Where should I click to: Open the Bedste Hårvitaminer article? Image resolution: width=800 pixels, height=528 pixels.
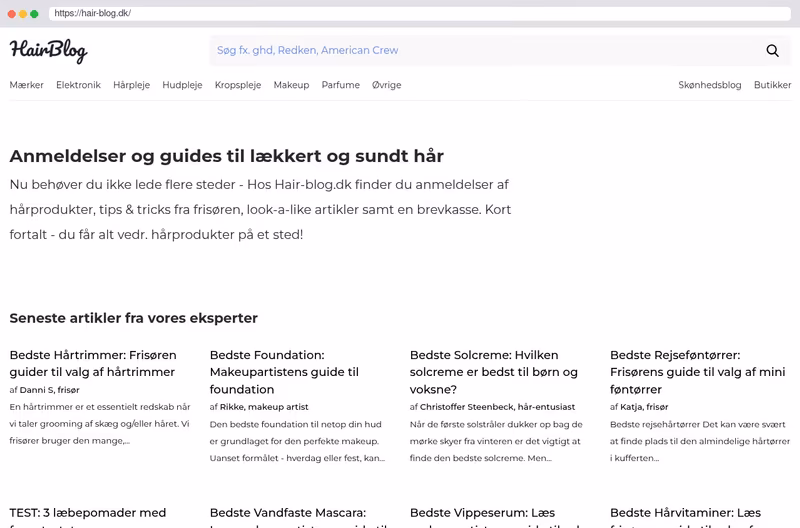pyautogui.click(x=686, y=516)
